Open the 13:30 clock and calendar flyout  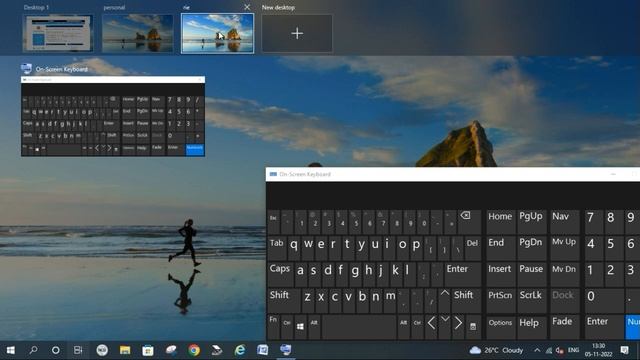tap(598, 350)
